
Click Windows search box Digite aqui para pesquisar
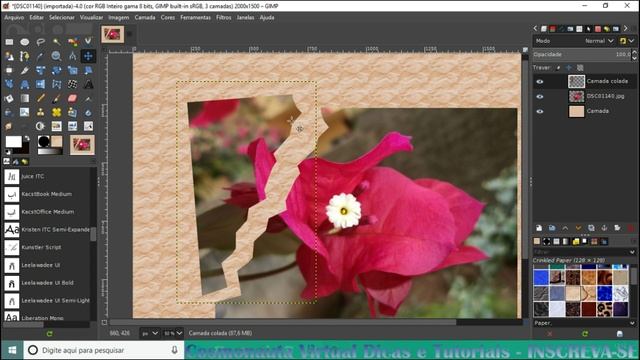pyautogui.click(x=104, y=350)
